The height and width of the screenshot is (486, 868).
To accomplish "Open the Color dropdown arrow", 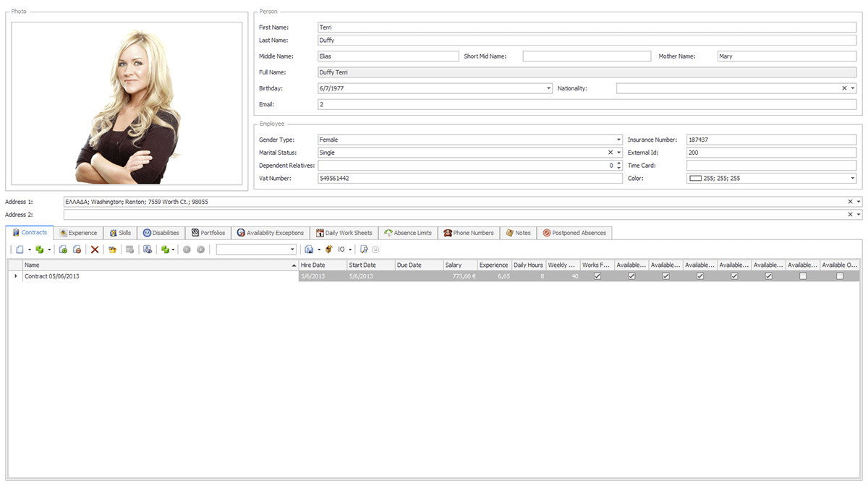I will pos(853,178).
